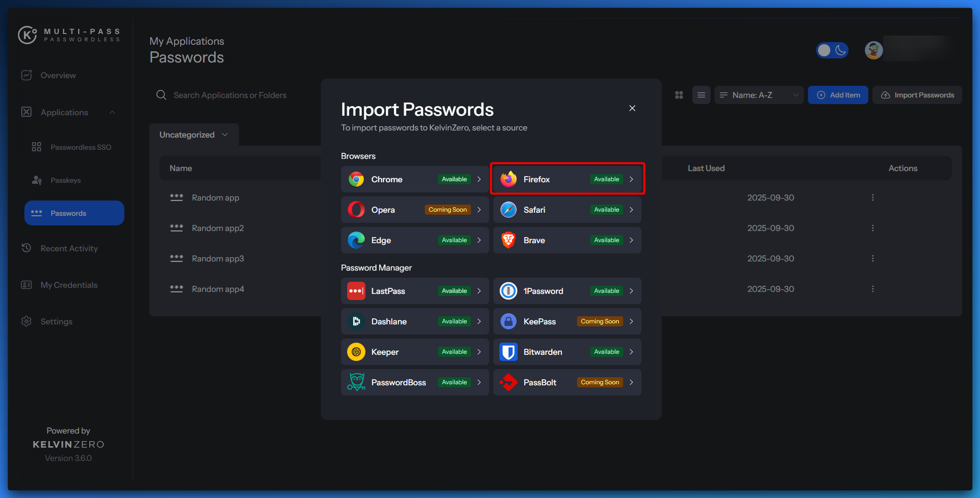Choose the LastPass icon

tap(356, 291)
